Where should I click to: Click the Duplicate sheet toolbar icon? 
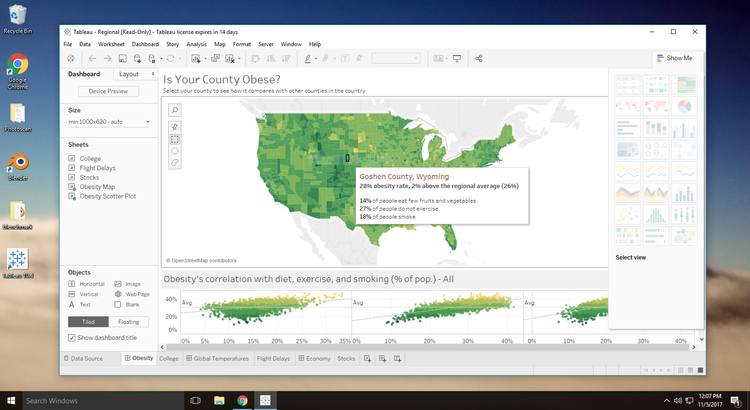point(215,58)
